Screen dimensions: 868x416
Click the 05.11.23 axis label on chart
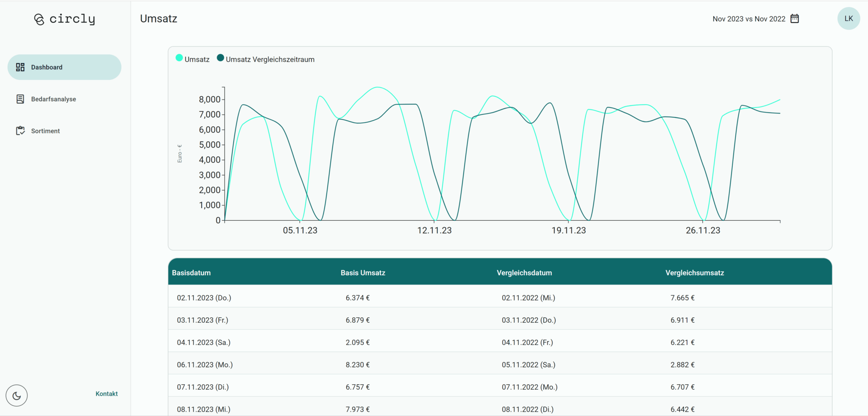300,230
